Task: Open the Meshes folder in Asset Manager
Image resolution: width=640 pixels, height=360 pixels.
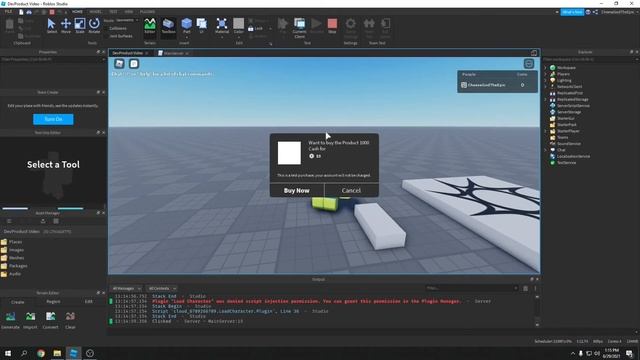Action: coord(16,258)
